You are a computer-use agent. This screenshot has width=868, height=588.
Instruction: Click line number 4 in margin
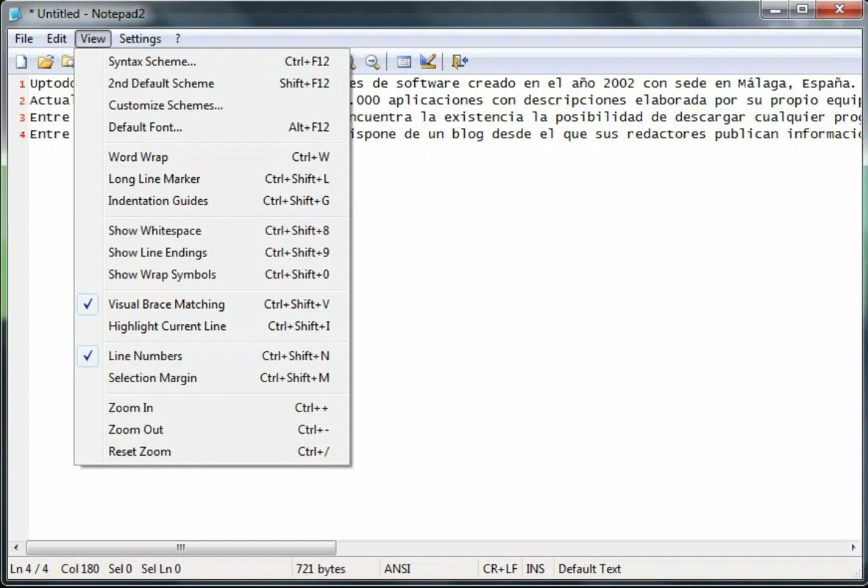tap(22, 135)
